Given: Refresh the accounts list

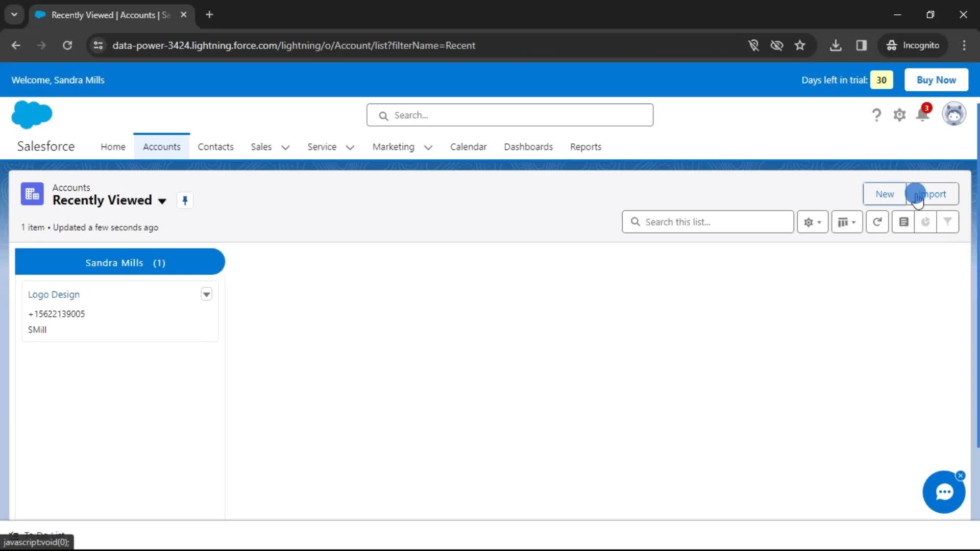Looking at the screenshot, I should point(877,222).
